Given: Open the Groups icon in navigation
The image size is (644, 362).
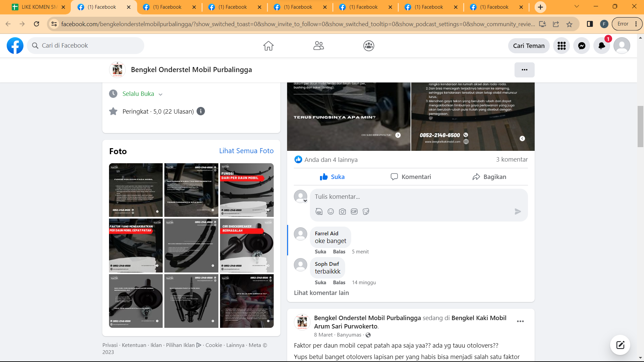Looking at the screenshot, I should tap(369, 46).
